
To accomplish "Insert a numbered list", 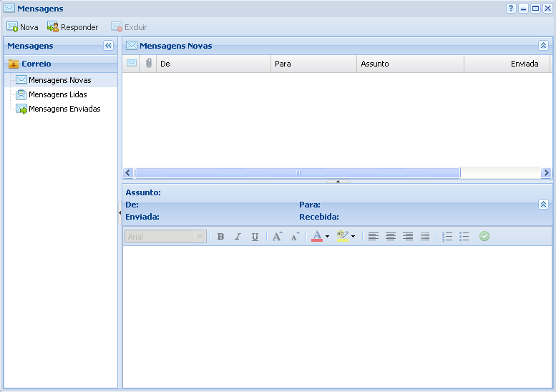I will (447, 237).
